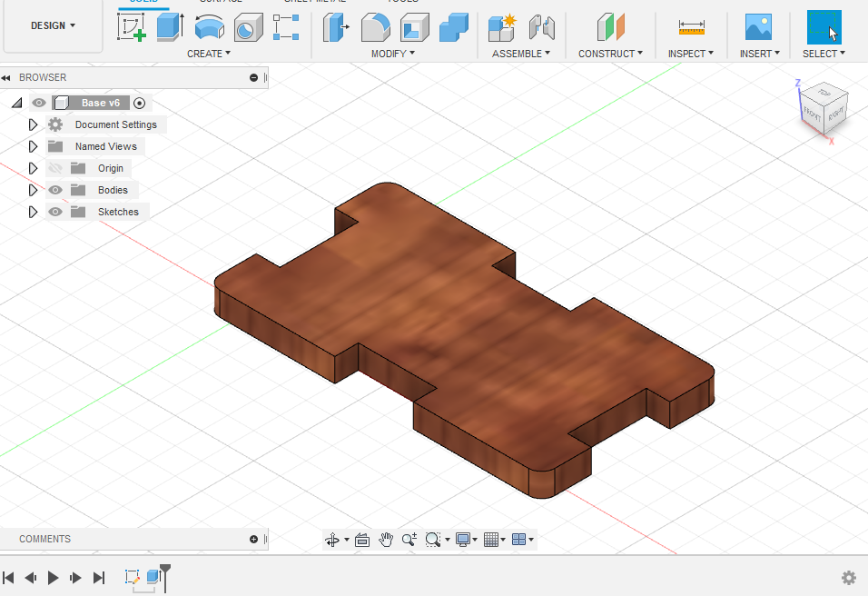Click the ViewCube in the viewport corner

(824, 109)
